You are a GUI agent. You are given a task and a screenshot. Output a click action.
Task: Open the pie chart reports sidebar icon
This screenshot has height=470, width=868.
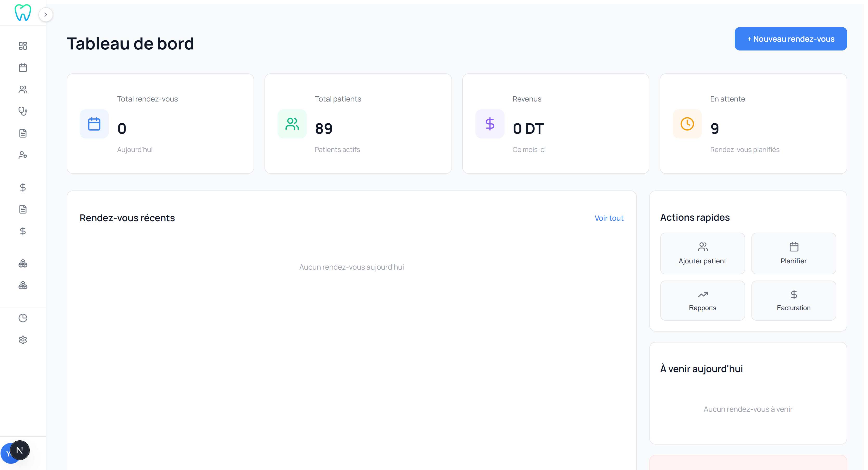tap(23, 318)
